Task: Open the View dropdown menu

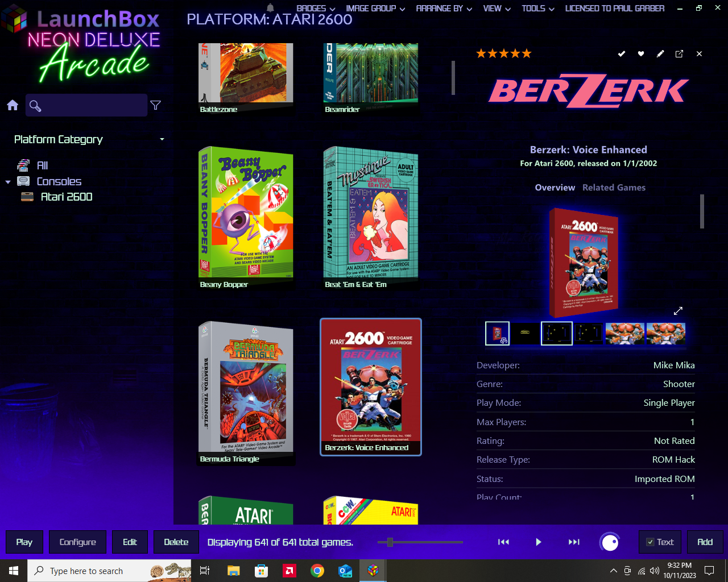Action: coord(497,9)
